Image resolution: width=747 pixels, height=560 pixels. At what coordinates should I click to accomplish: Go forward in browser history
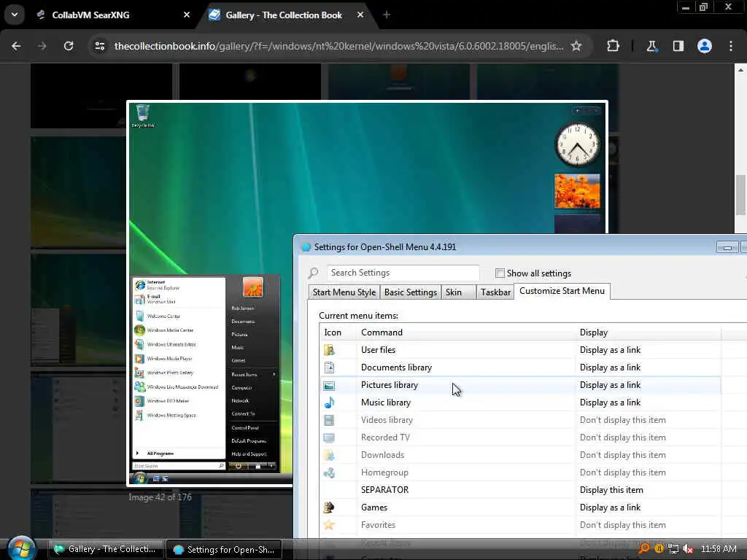[42, 46]
